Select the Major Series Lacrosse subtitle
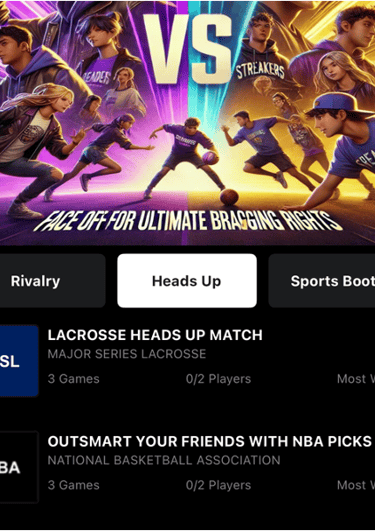Image resolution: width=375 pixels, height=531 pixels. tap(127, 354)
